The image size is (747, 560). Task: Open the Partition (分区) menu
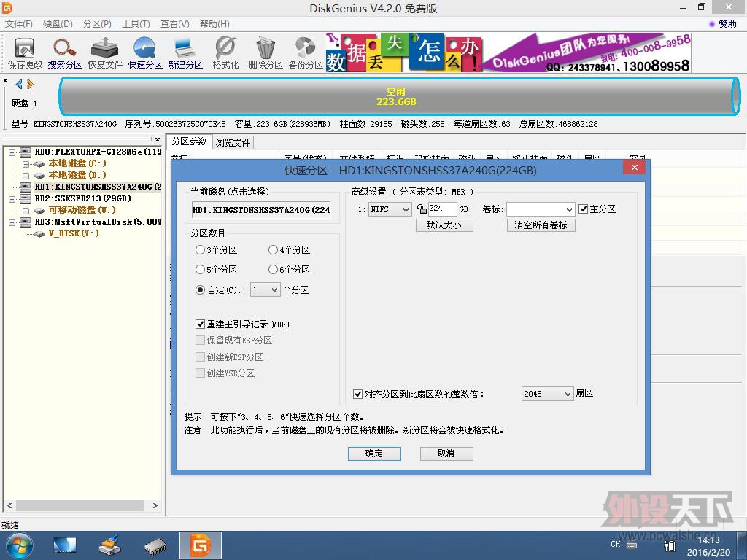click(x=97, y=24)
